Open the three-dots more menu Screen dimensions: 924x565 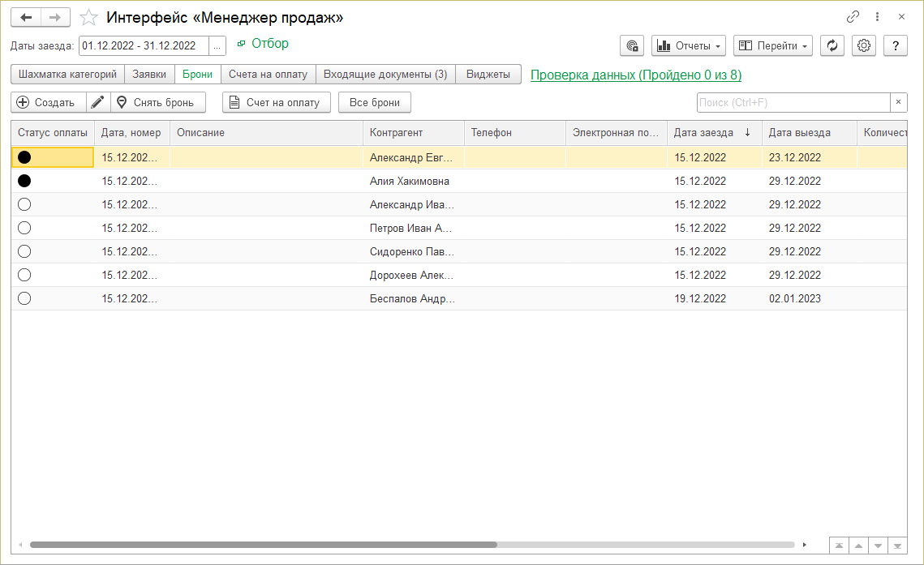(878, 16)
